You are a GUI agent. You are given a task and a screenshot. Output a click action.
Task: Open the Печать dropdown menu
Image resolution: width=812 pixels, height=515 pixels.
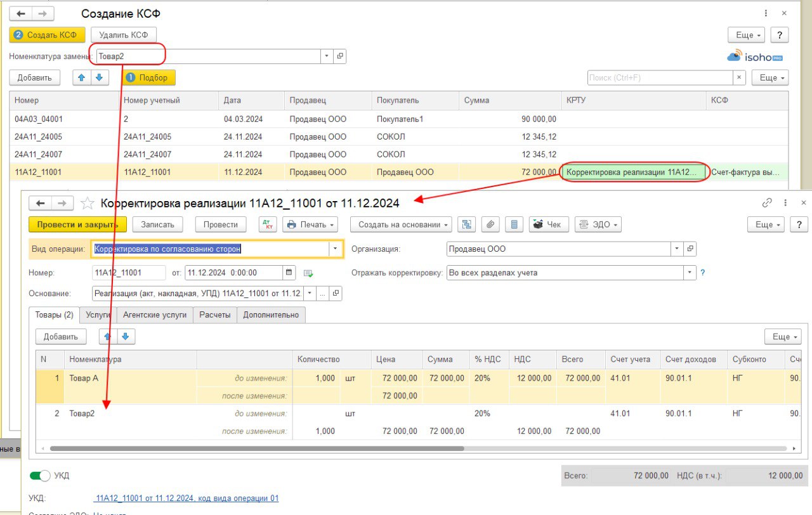point(310,225)
